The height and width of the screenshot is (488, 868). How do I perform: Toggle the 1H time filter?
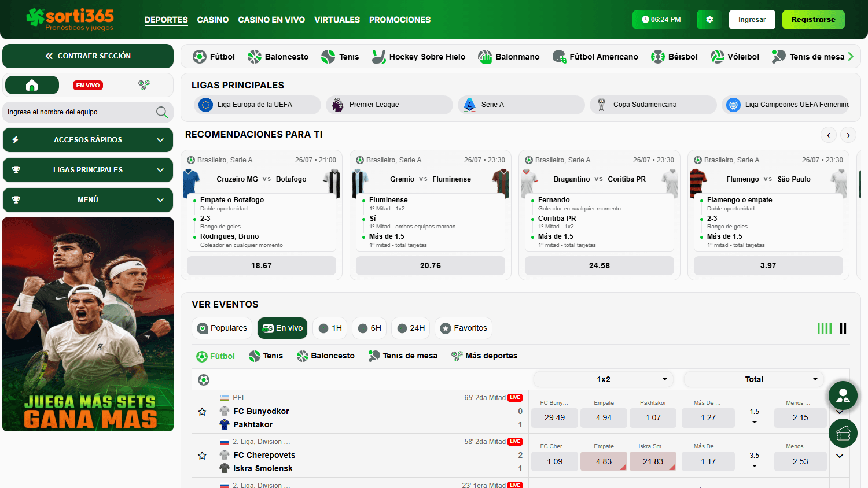coord(330,328)
